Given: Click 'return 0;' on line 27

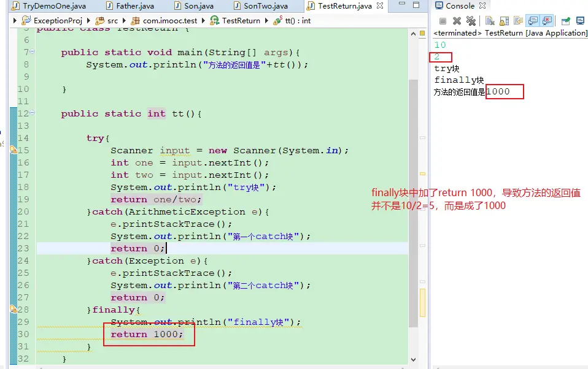Looking at the screenshot, I should coord(137,297).
